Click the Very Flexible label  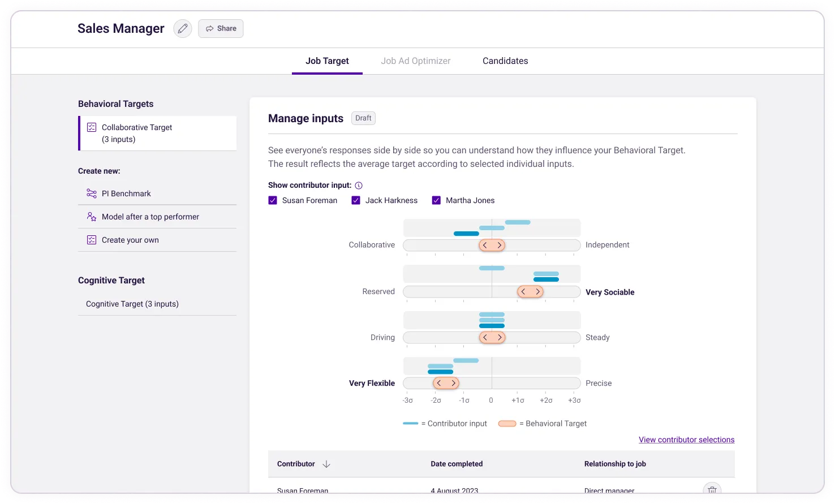point(372,384)
